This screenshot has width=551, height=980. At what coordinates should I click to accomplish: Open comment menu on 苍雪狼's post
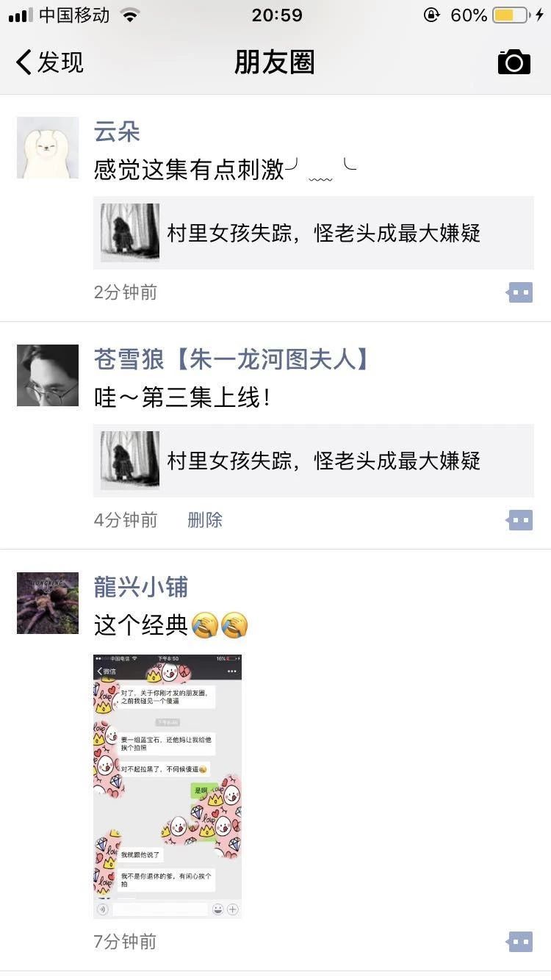pyautogui.click(x=519, y=520)
